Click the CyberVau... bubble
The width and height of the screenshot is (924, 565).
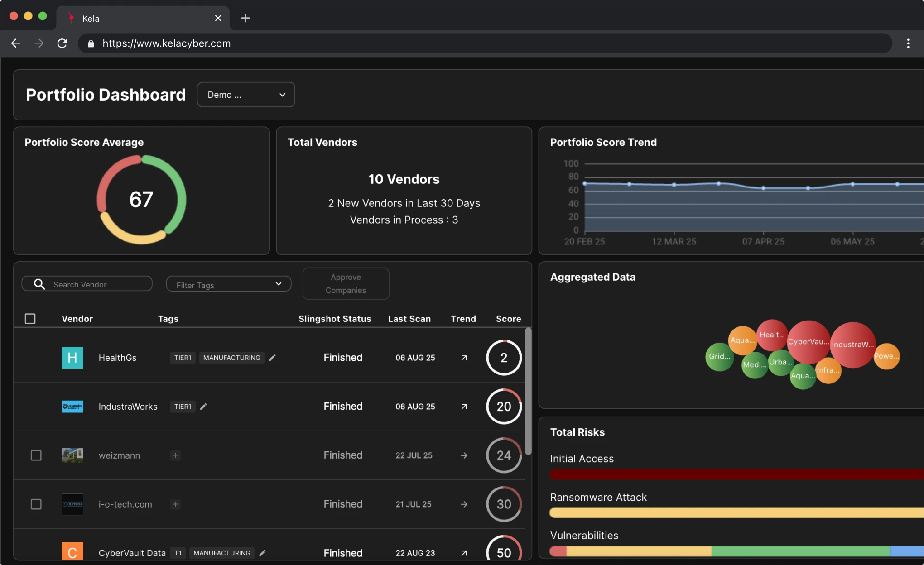click(808, 342)
